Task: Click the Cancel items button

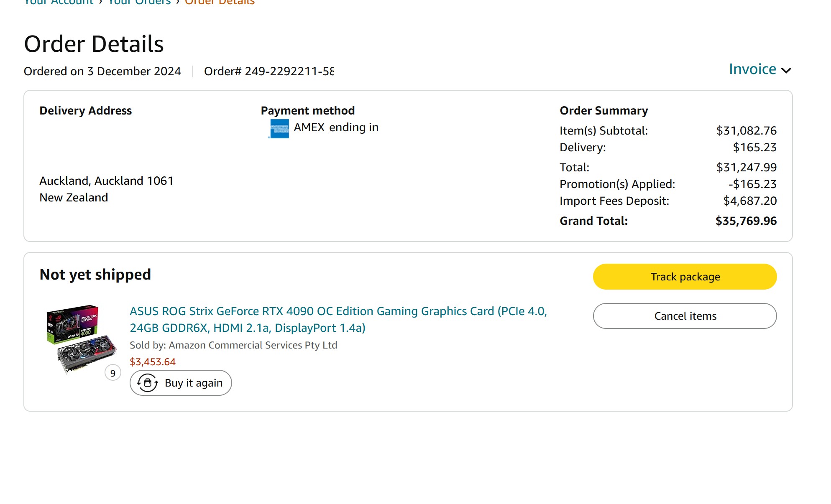Action: point(685,316)
